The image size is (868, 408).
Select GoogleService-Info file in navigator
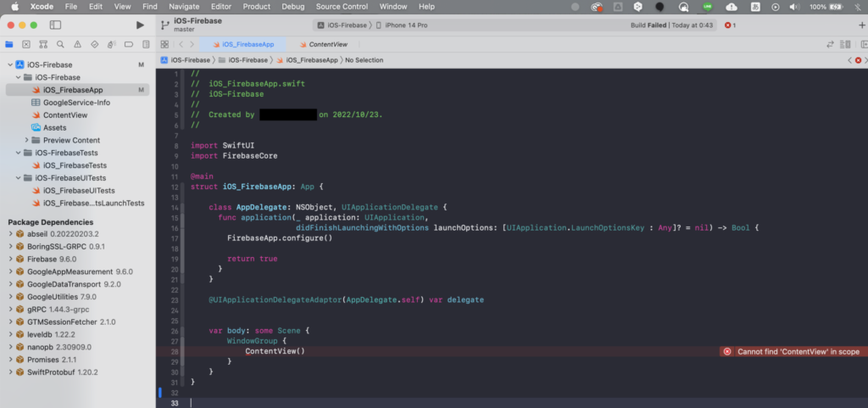pos(76,103)
